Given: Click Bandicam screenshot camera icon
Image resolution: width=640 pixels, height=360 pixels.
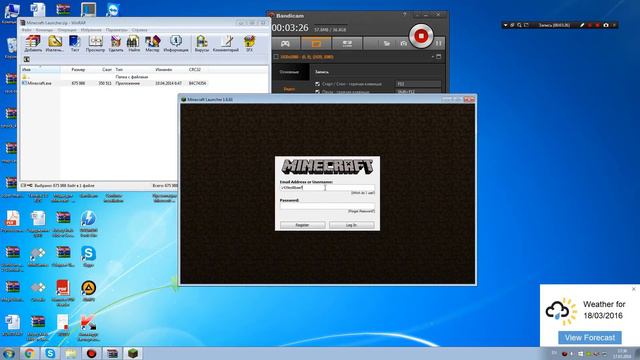Looking at the screenshot, I should (404, 43).
